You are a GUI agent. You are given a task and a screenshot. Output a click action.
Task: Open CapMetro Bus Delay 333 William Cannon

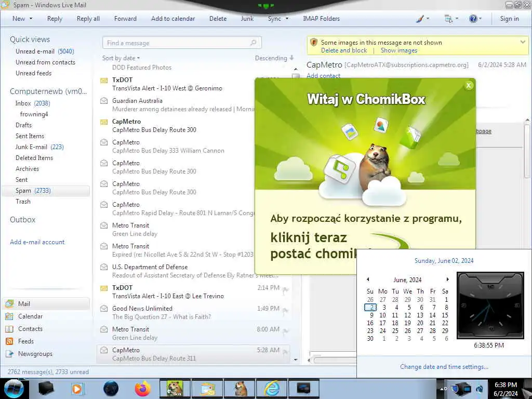[177, 146]
